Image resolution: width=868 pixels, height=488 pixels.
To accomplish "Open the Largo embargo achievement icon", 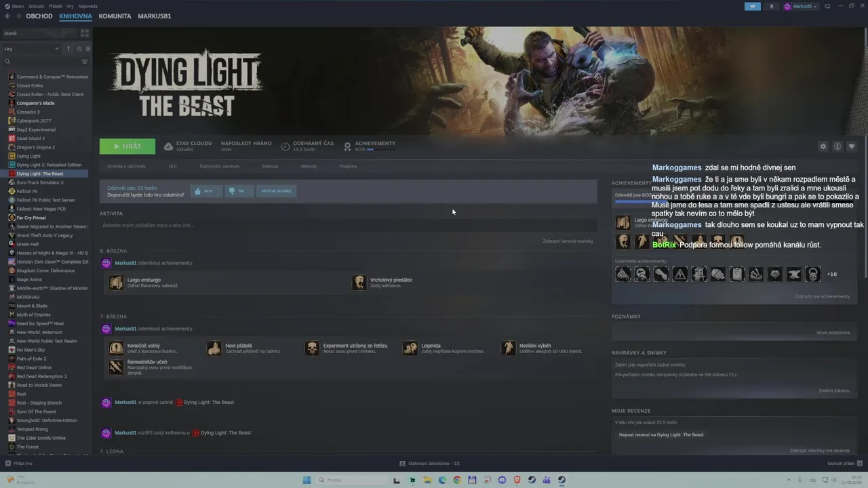I will [x=117, y=283].
